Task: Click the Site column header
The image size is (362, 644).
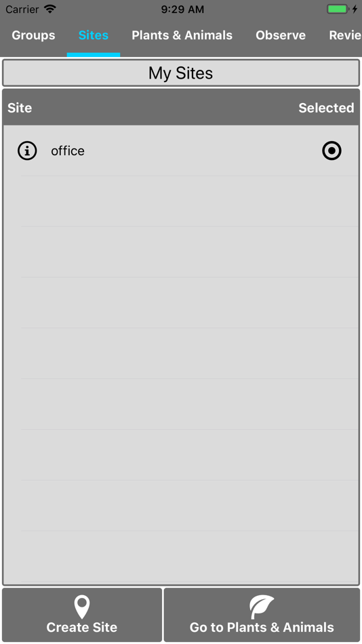Action: (20, 108)
